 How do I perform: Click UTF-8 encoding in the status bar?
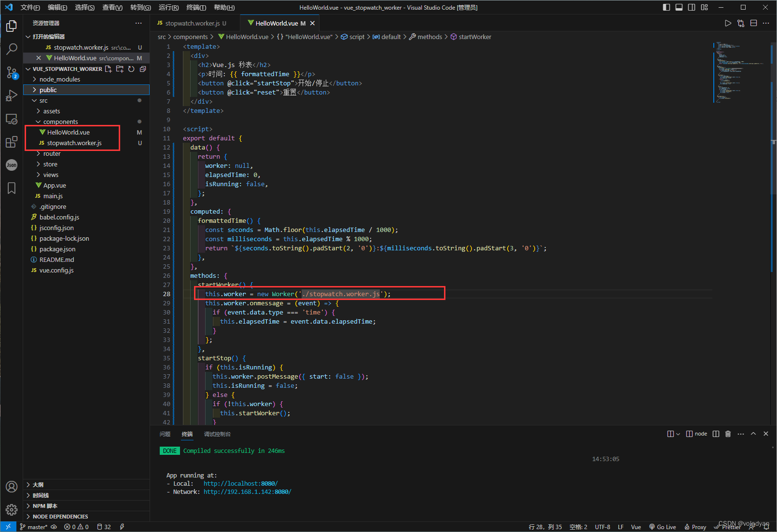(602, 527)
